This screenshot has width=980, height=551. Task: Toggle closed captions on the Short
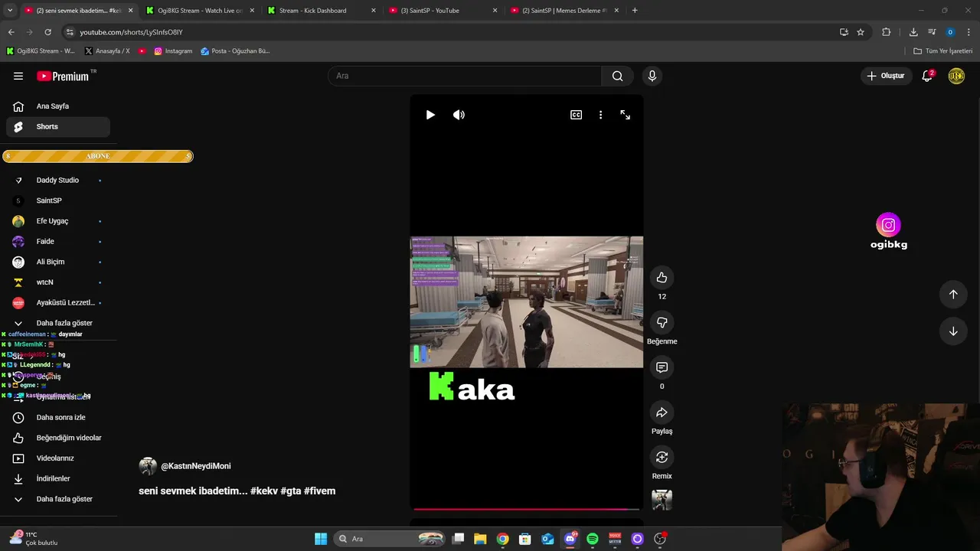tap(576, 115)
